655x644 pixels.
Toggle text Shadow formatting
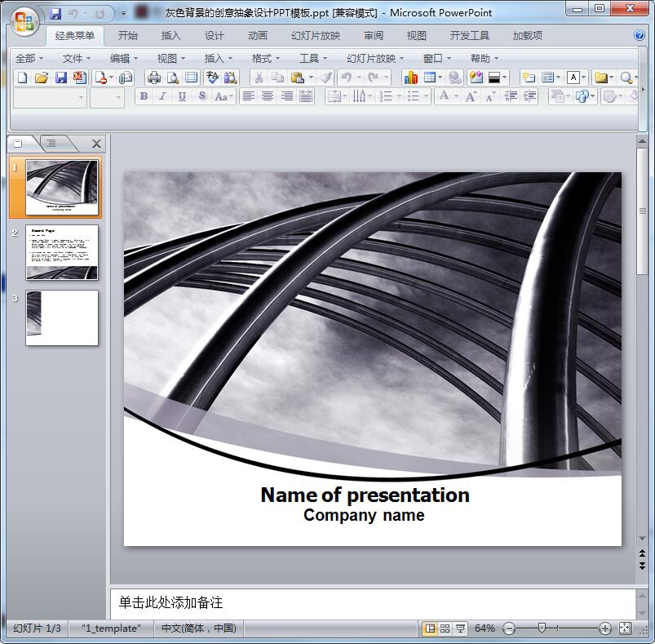202,96
